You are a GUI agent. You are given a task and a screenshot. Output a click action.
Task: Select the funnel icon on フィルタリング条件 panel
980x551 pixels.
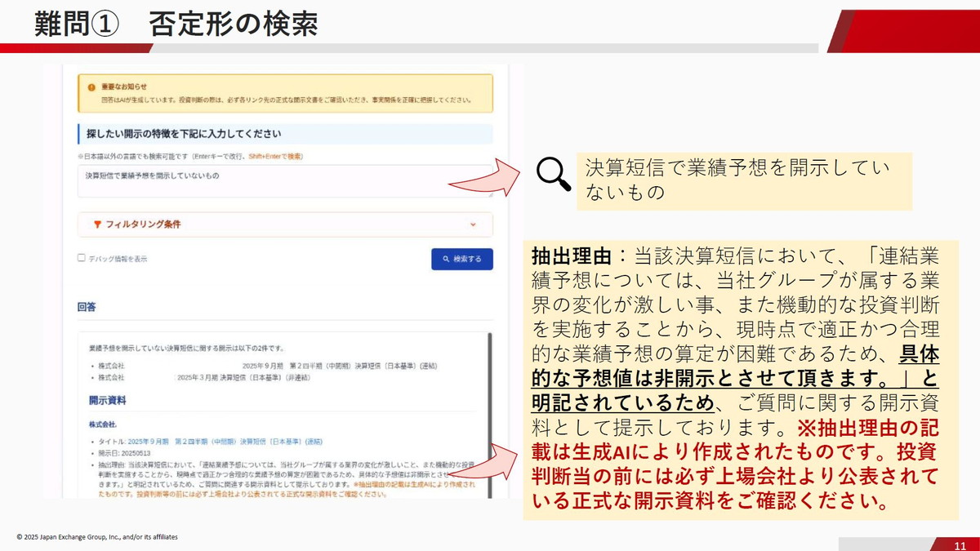click(96, 224)
